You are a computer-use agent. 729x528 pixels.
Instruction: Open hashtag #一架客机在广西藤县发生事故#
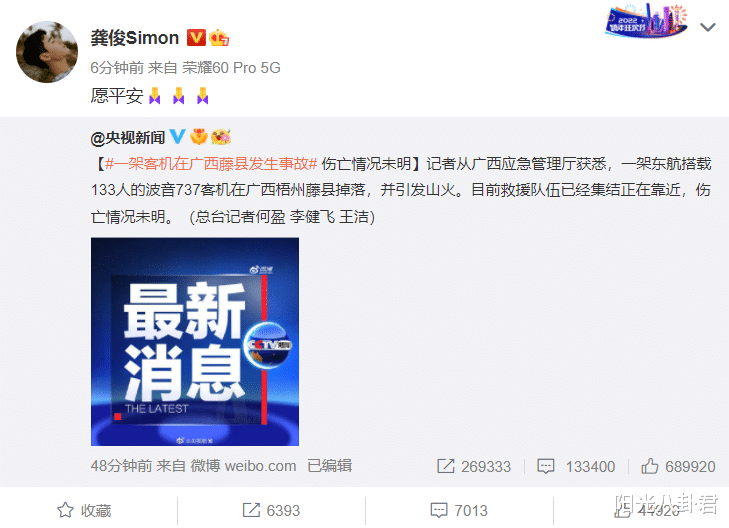coord(211,164)
